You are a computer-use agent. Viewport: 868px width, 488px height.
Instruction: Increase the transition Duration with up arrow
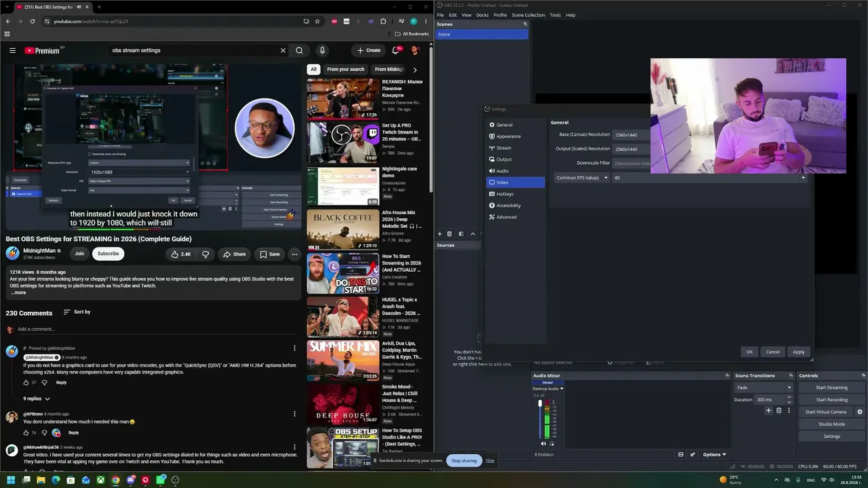(789, 398)
